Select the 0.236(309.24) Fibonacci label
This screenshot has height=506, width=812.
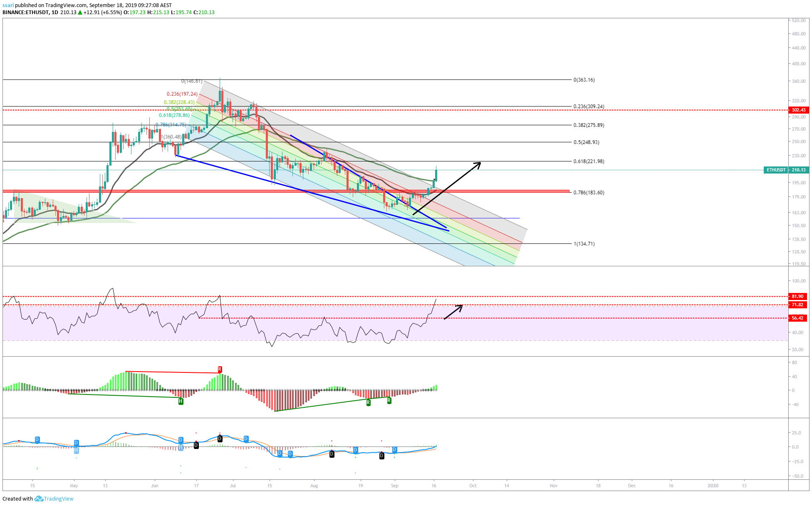coord(589,107)
